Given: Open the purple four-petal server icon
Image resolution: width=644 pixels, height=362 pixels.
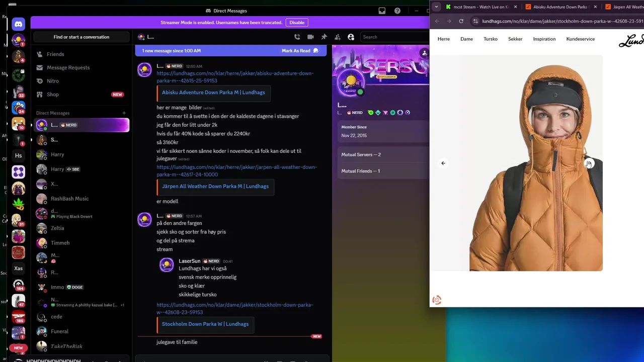Looking at the screenshot, I should [19, 172].
